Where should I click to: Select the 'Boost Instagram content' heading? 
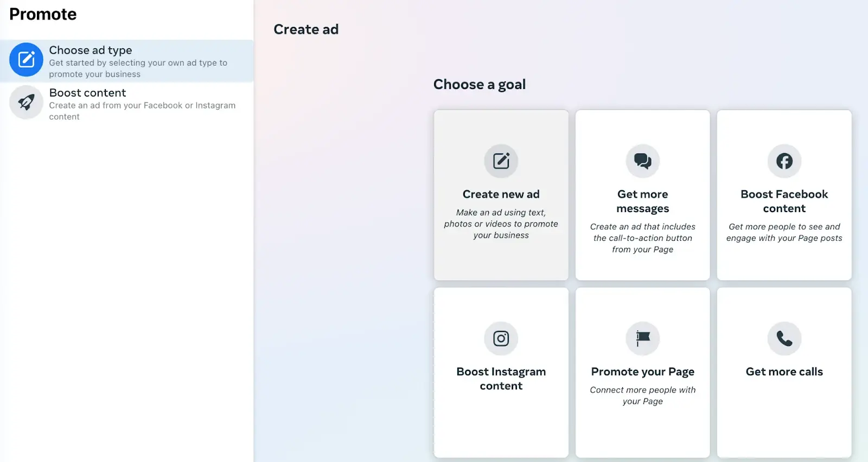pos(501,378)
